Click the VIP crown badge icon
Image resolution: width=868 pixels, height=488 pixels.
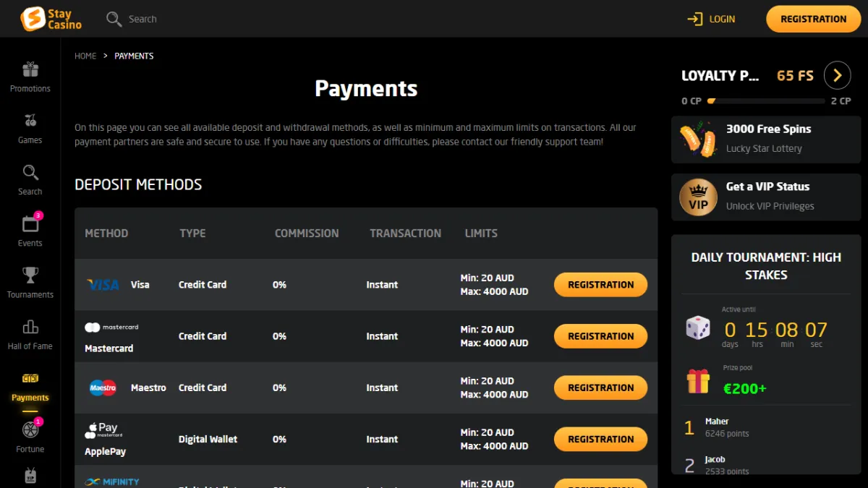pos(698,197)
